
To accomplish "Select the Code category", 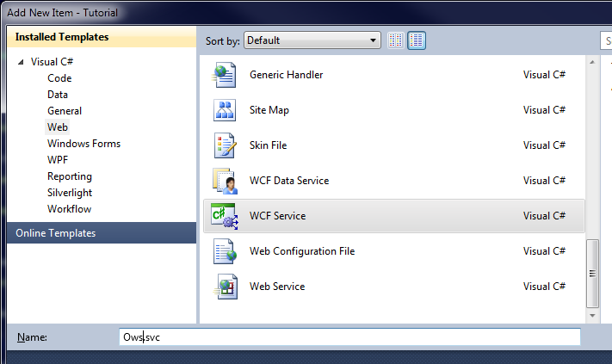I will tap(59, 78).
